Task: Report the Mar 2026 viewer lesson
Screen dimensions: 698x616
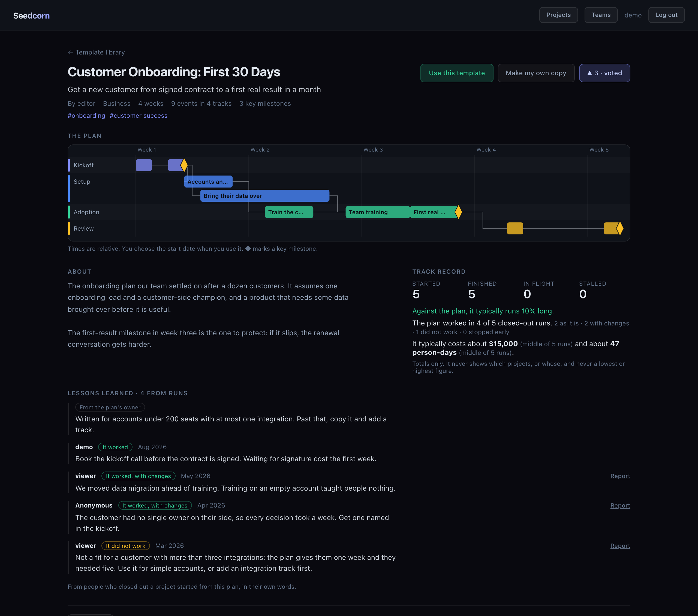Action: coord(620,546)
